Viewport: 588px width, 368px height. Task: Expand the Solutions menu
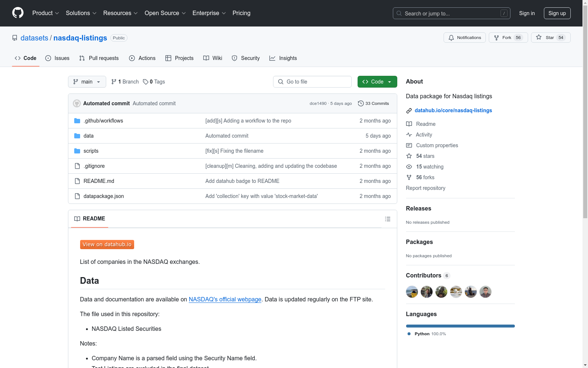[81, 13]
